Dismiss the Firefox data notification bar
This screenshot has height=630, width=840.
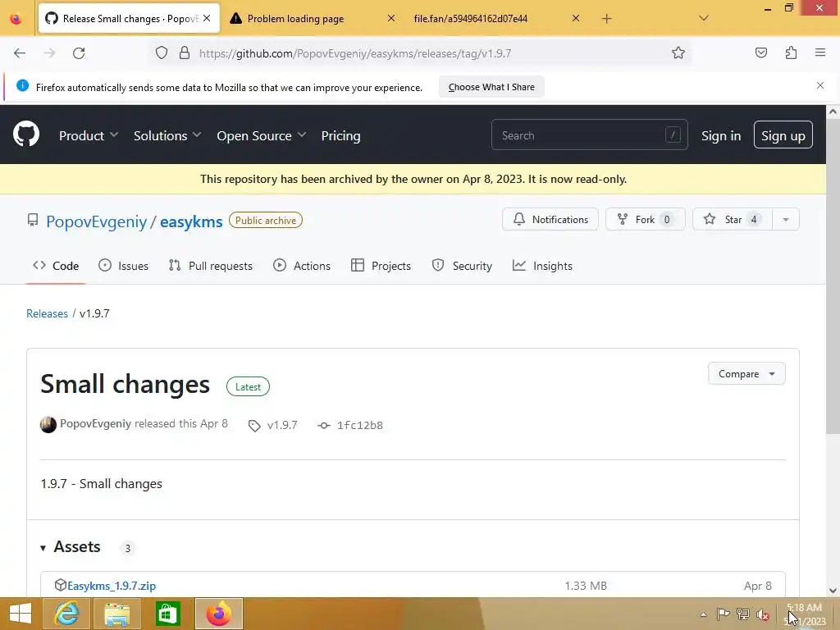pyautogui.click(x=820, y=85)
